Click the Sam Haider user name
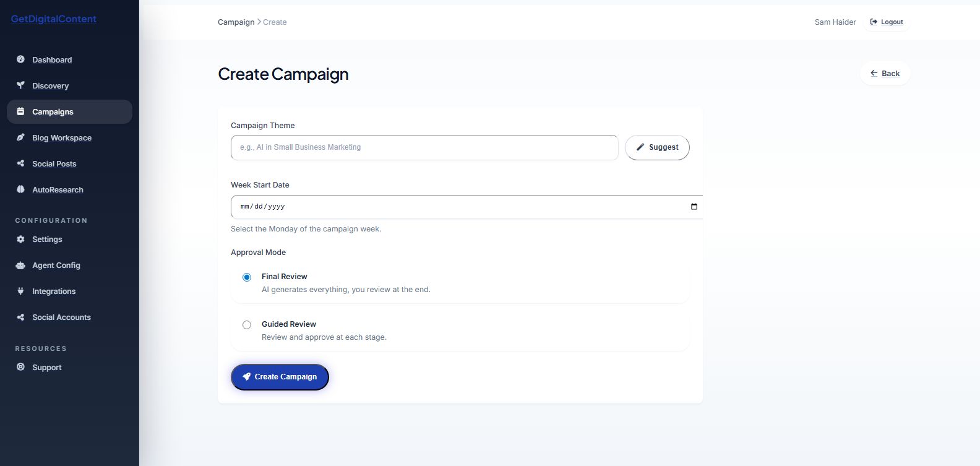Viewport: 980px width, 466px height. click(x=835, y=22)
